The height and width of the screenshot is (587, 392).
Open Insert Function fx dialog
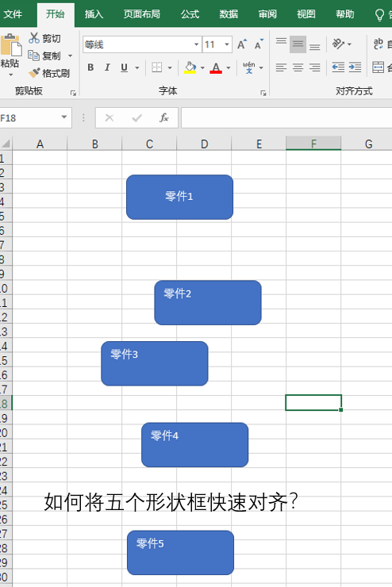coord(164,117)
